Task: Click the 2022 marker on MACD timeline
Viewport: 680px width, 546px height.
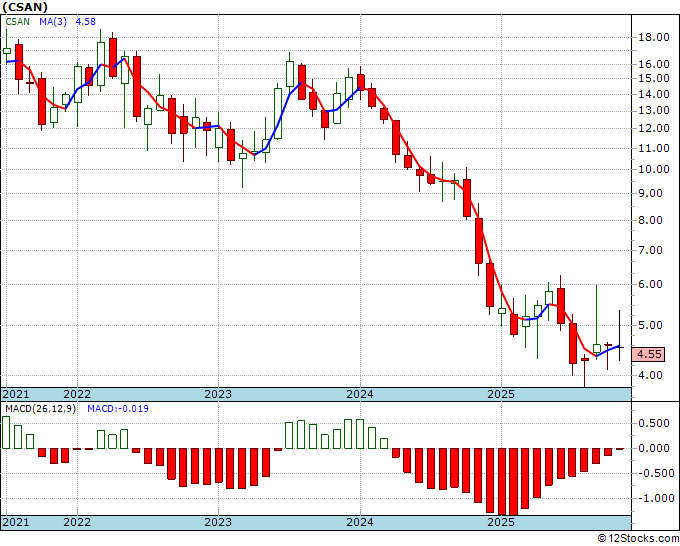Action: [x=77, y=522]
